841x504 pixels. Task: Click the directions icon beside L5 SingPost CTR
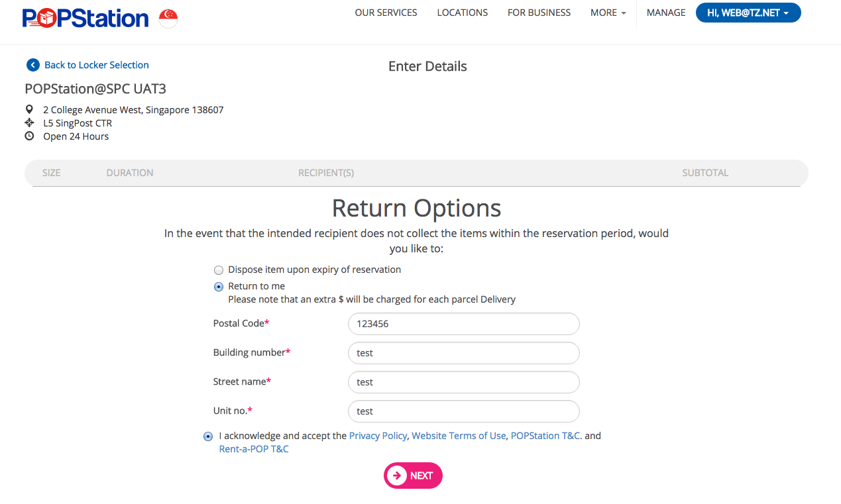click(x=29, y=123)
